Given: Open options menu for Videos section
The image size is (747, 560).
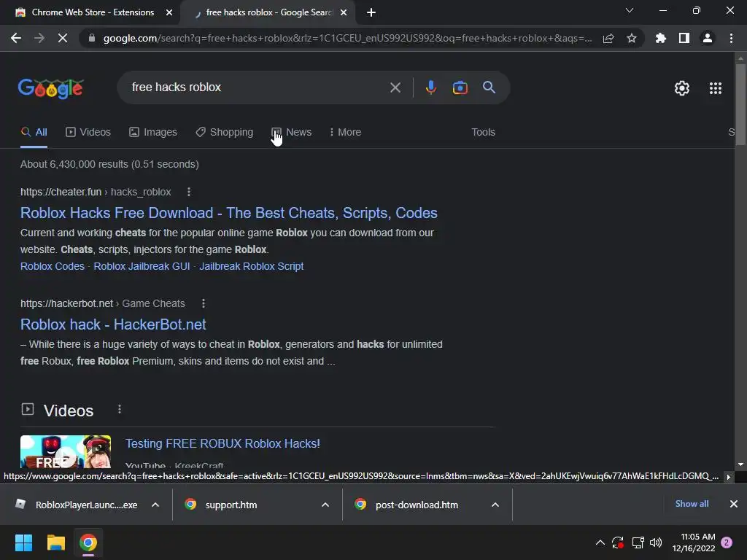Looking at the screenshot, I should coord(119,410).
